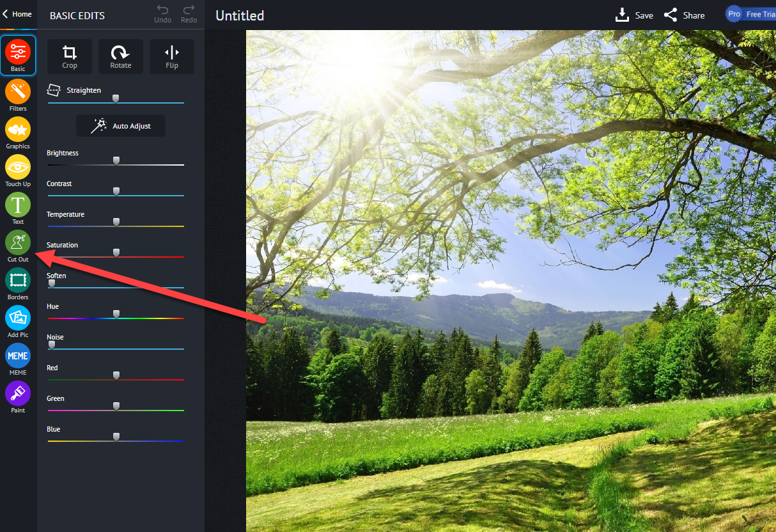Click the landscape photo on the canvas
Screen dimensions: 776x532
coord(511,281)
